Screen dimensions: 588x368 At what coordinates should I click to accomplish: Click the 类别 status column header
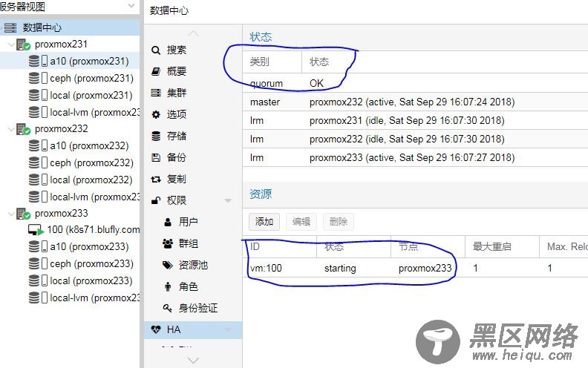[x=272, y=62]
